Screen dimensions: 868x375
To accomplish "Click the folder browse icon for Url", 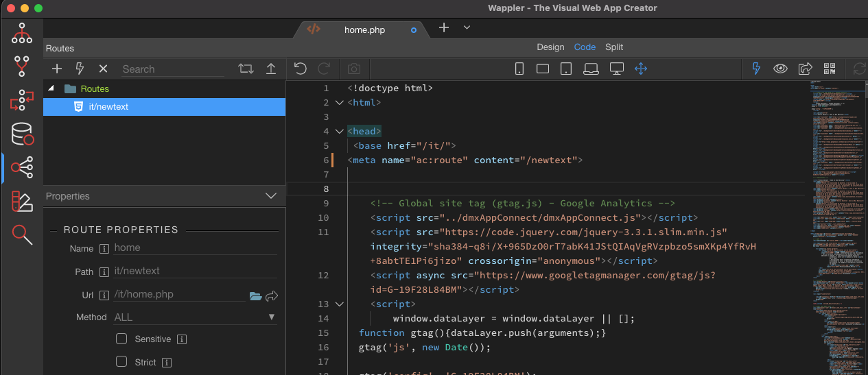I will point(256,296).
